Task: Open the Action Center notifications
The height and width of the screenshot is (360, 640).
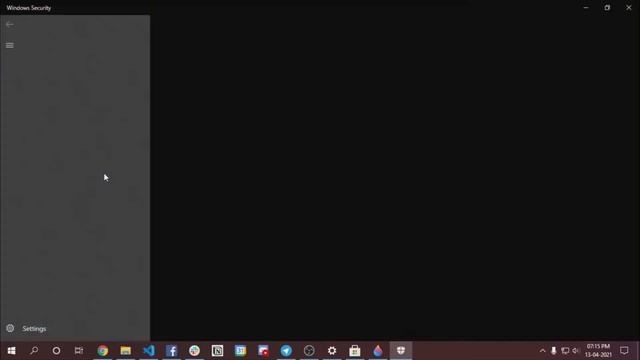Action: tap(624, 351)
